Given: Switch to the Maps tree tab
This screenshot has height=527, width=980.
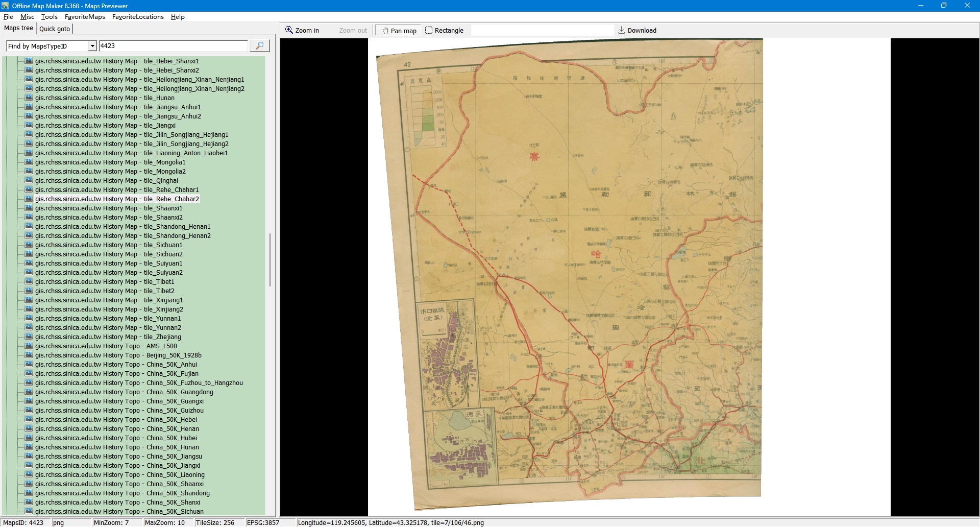Looking at the screenshot, I should pos(18,29).
